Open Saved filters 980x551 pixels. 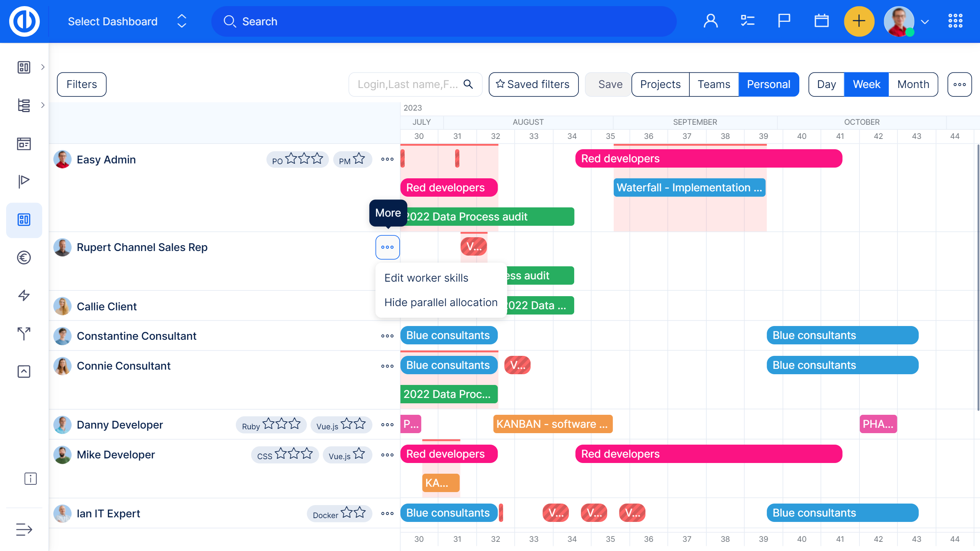(x=533, y=84)
